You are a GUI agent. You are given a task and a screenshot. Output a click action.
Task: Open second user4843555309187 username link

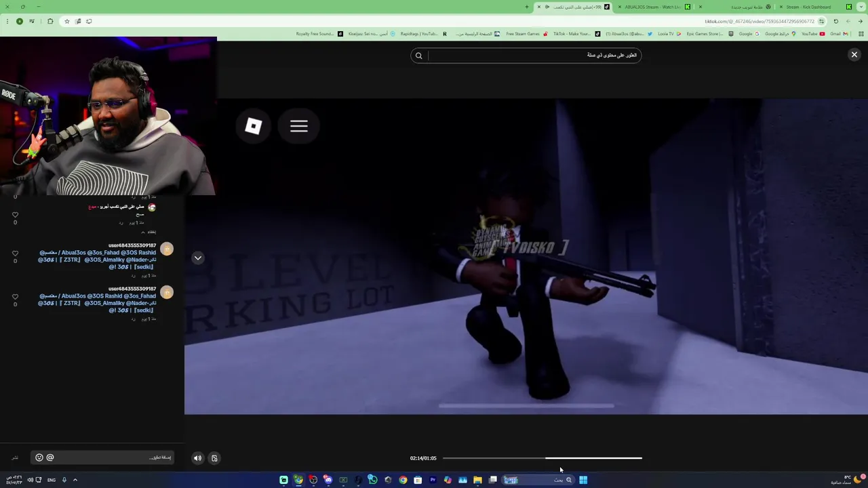(132, 289)
